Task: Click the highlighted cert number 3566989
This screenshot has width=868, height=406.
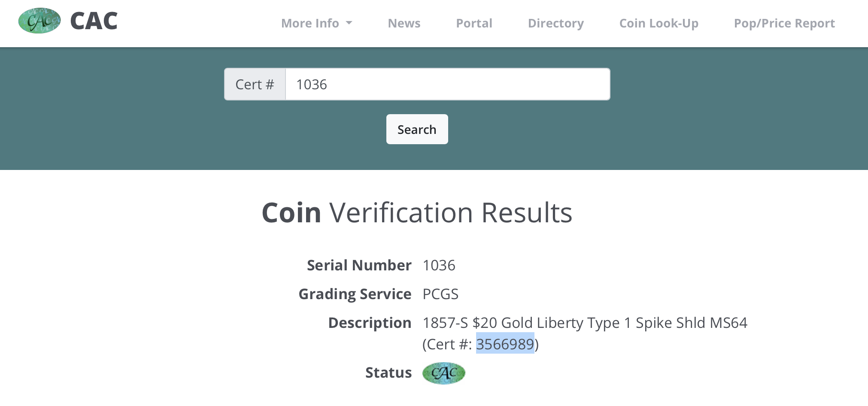Action: tap(505, 344)
